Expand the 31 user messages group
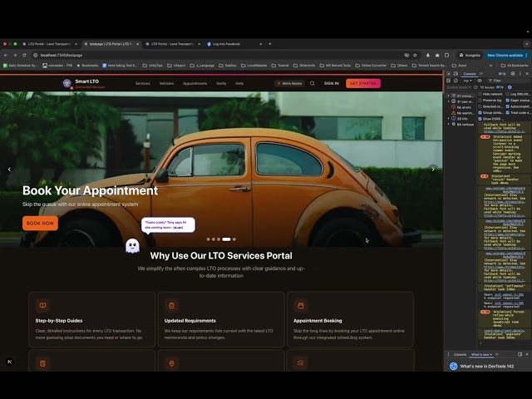This screenshot has height=399, width=532. (x=449, y=101)
